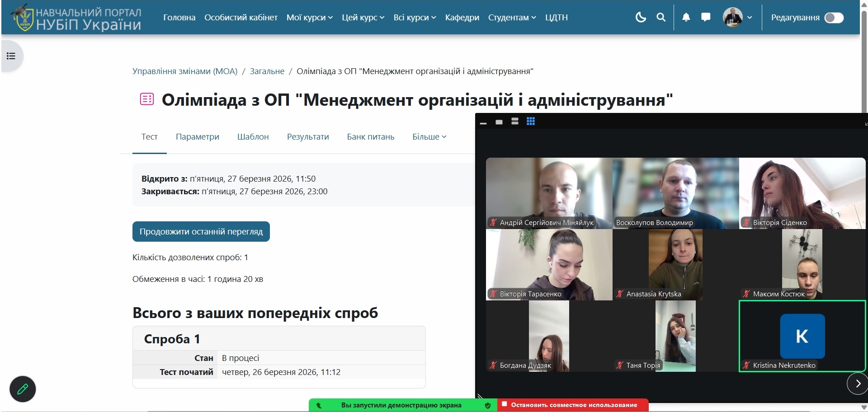This screenshot has height=412, width=868.
Task: Click the Закривається date line
Action: point(234,191)
